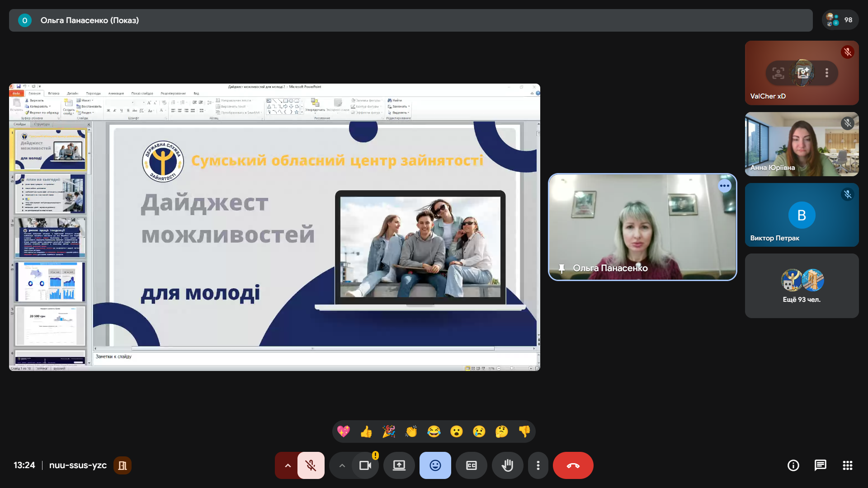
Task: Open options on Ольга Панасенко's tile
Action: coord(724,186)
